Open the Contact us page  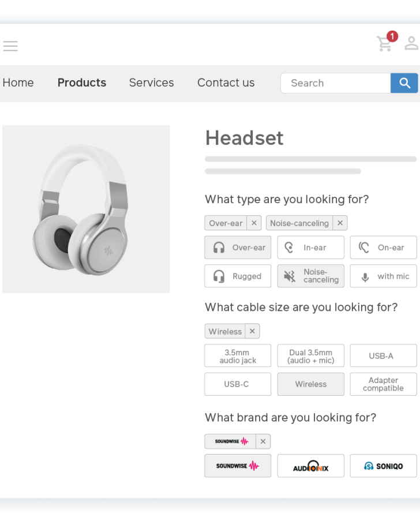point(226,83)
